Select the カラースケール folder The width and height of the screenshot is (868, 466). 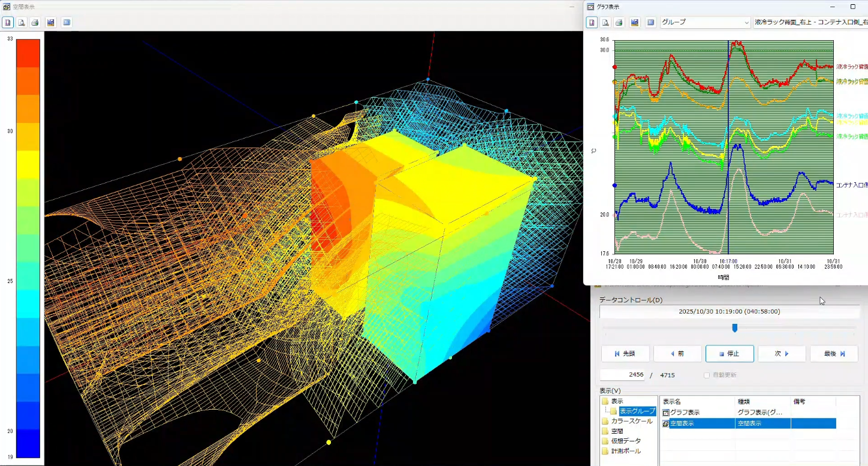pyautogui.click(x=631, y=421)
